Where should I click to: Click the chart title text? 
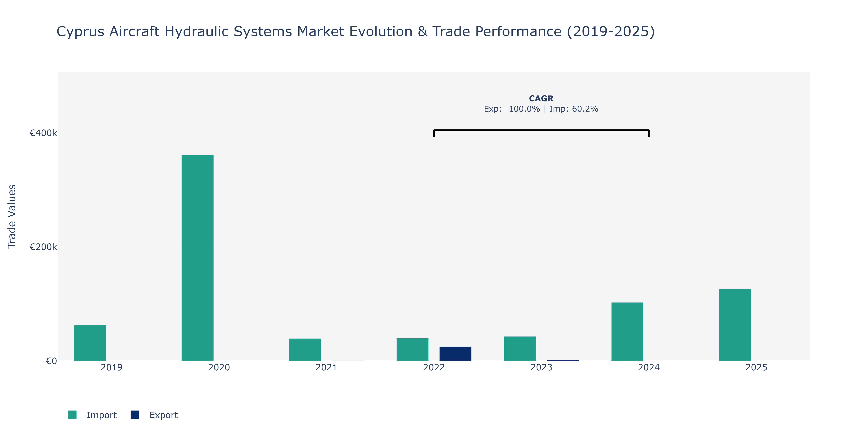(x=356, y=32)
